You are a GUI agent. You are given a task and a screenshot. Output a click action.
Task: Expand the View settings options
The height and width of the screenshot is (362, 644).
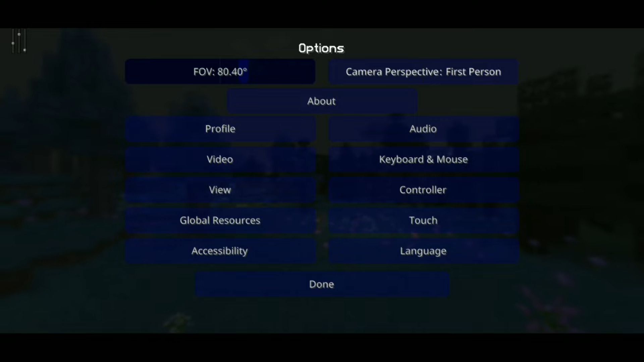219,190
